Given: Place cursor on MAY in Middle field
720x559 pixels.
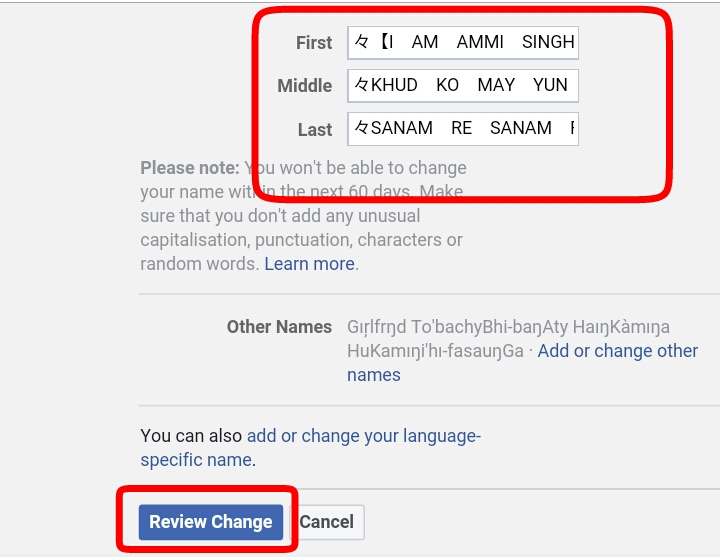Looking at the screenshot, I should (x=496, y=85).
